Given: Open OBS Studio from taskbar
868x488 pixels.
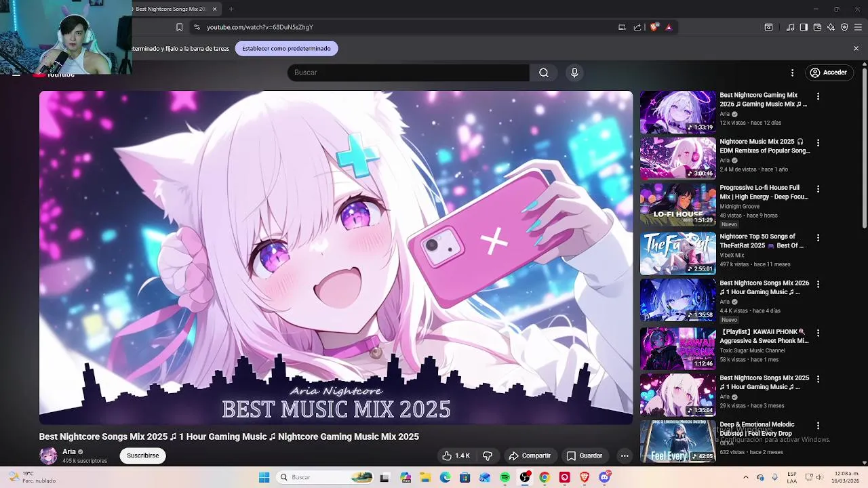Looking at the screenshot, I should click(524, 477).
